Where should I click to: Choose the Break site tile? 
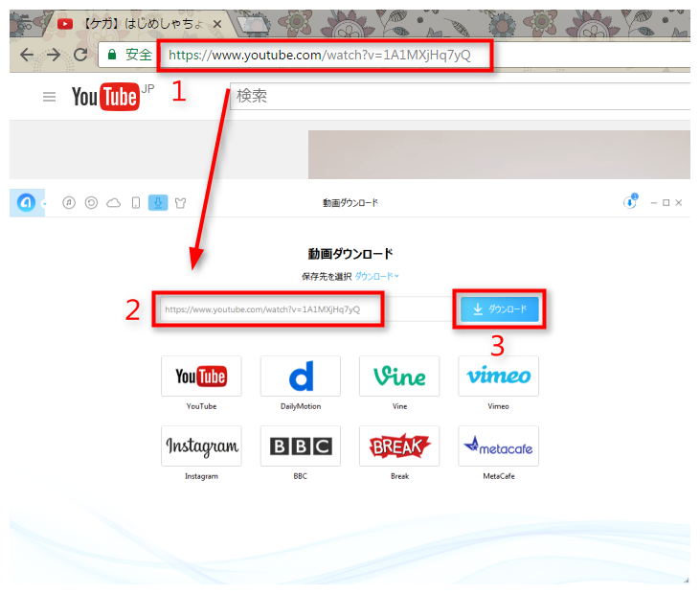[399, 446]
